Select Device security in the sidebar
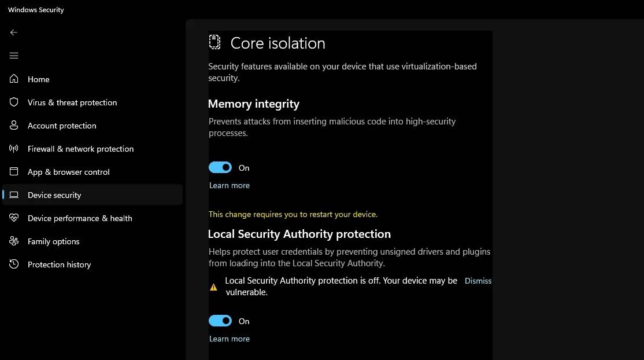Screen dimensions: 644x360 click(54, 194)
